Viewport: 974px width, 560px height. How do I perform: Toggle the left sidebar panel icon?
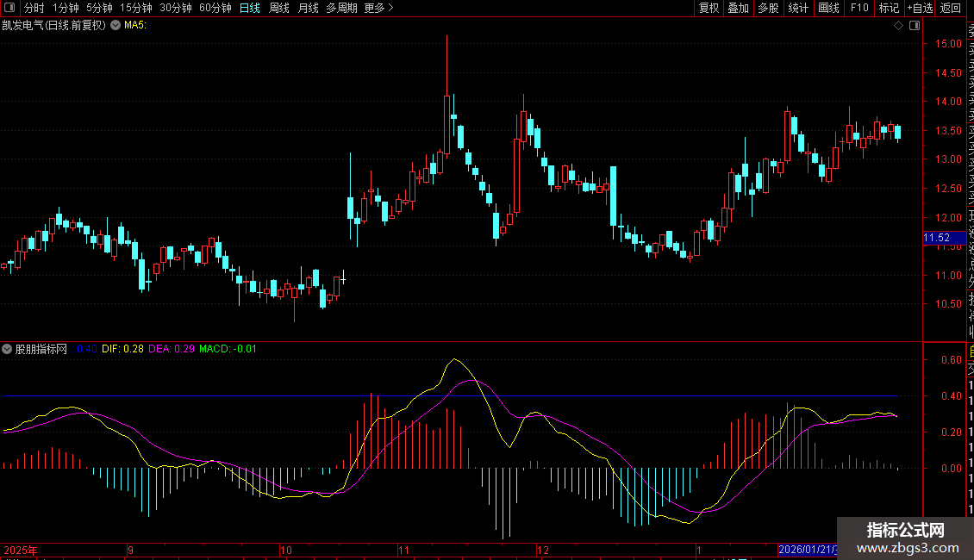pyautogui.click(x=11, y=9)
